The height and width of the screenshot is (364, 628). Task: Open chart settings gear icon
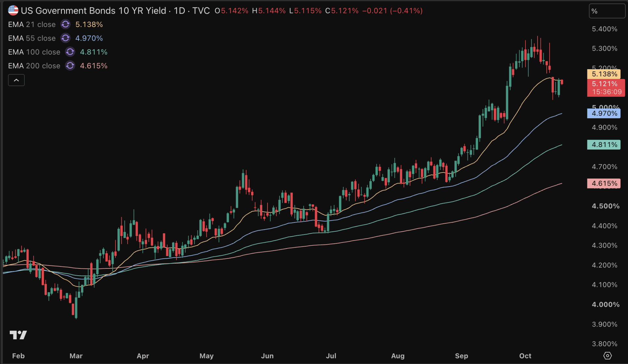[x=607, y=356]
